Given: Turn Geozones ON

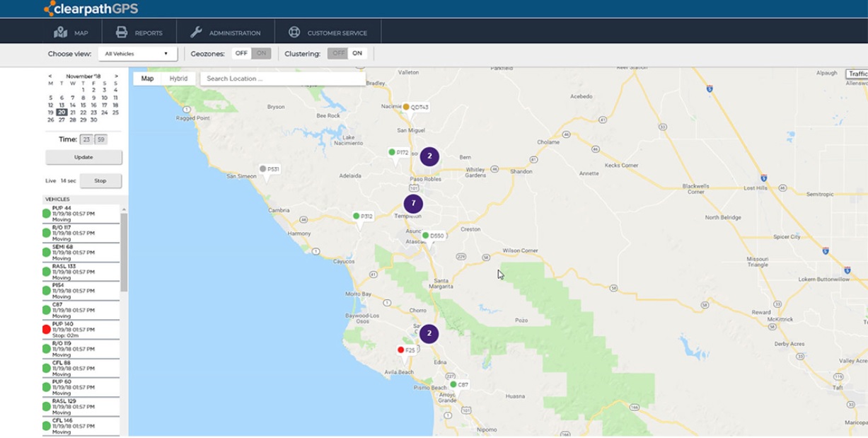Looking at the screenshot, I should point(262,53).
